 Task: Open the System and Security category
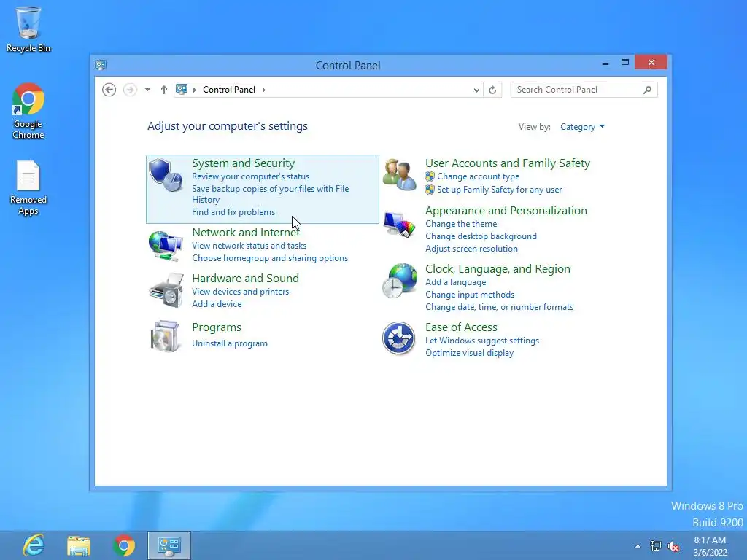(x=243, y=163)
